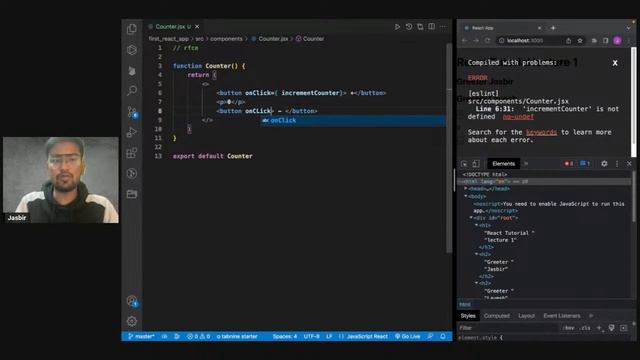Open the browser side panel icon
The width and height of the screenshot is (640, 360).
(x=606, y=41)
